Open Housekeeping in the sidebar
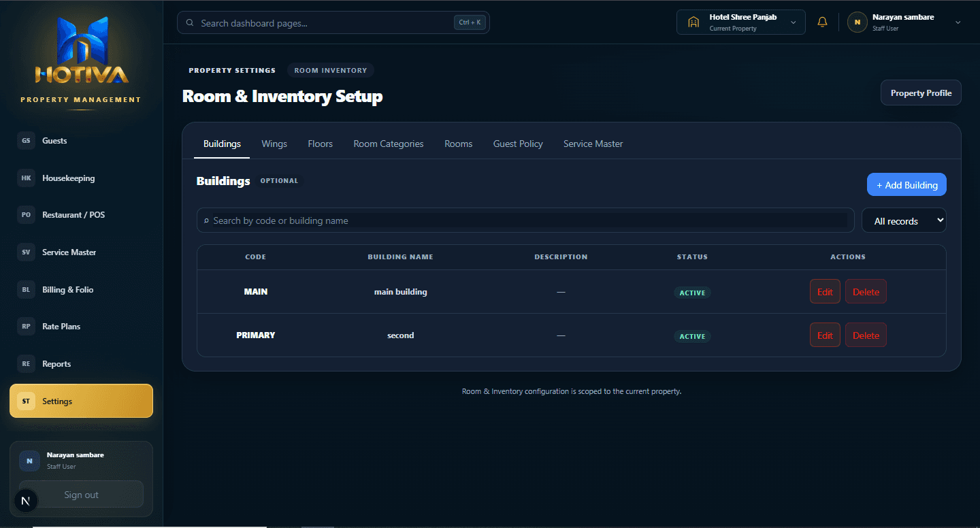The width and height of the screenshot is (980, 528). click(81, 178)
